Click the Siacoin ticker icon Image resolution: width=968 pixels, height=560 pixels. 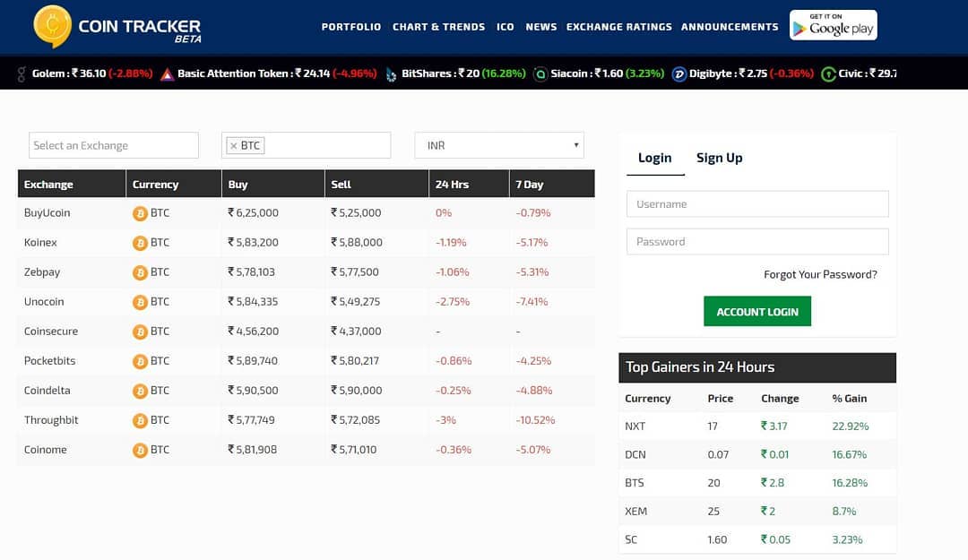pyautogui.click(x=540, y=74)
